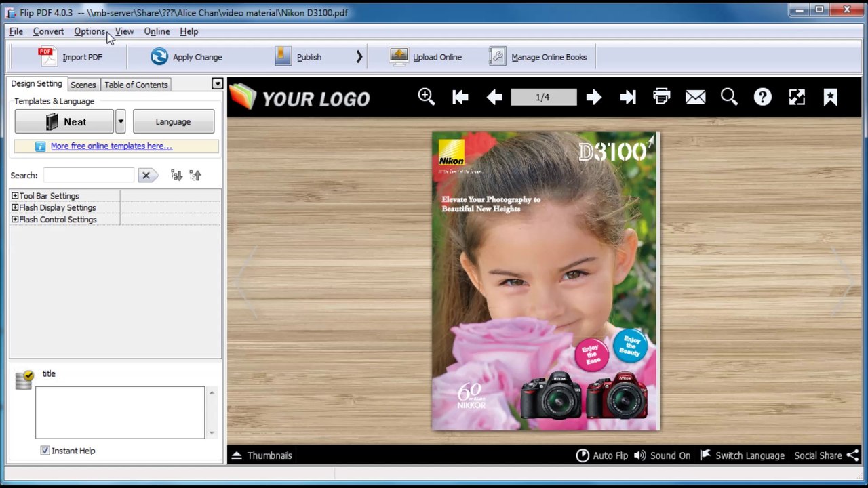Image resolution: width=868 pixels, height=488 pixels.
Task: Jump to the last page
Action: tap(627, 98)
